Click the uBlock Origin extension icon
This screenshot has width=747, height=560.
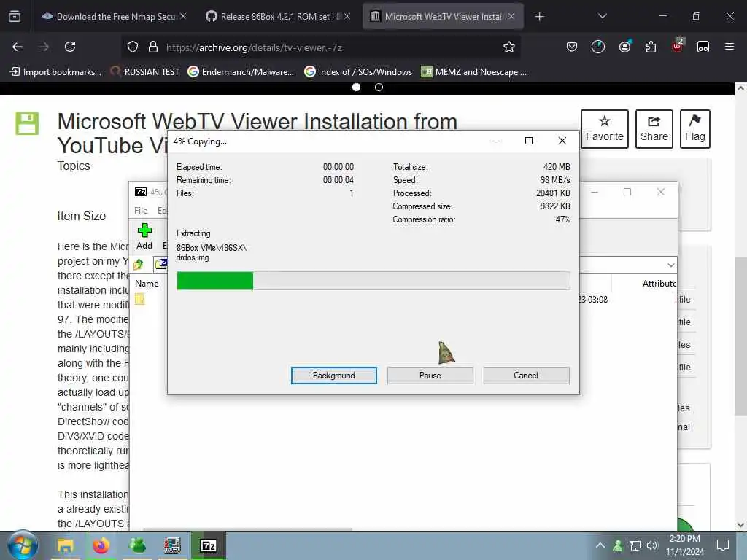677,46
